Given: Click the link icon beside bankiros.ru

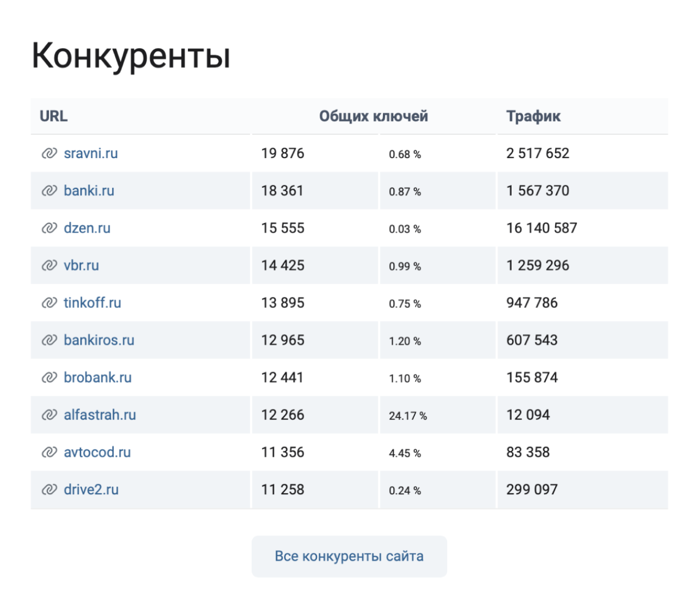Looking at the screenshot, I should 48,340.
